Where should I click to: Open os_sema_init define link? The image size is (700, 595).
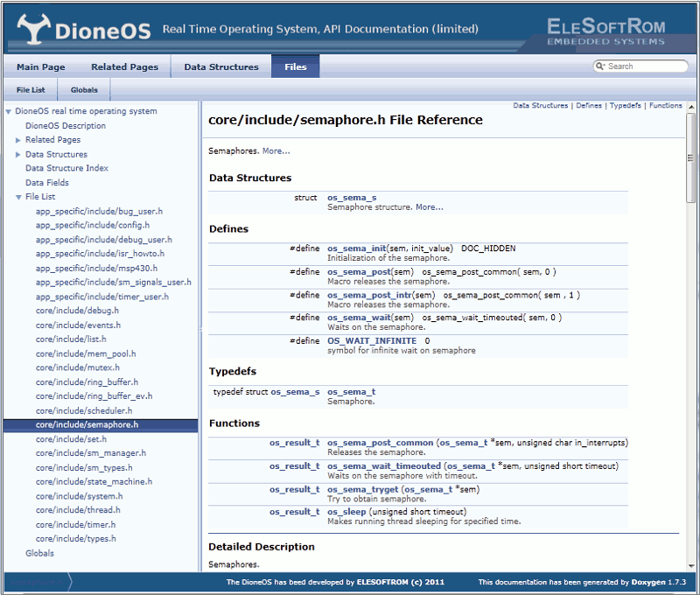point(357,248)
